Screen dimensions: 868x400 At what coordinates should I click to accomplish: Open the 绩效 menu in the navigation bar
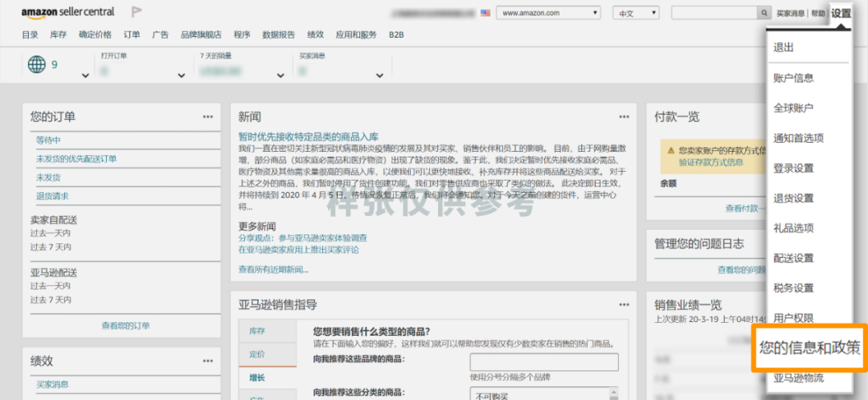pos(316,35)
